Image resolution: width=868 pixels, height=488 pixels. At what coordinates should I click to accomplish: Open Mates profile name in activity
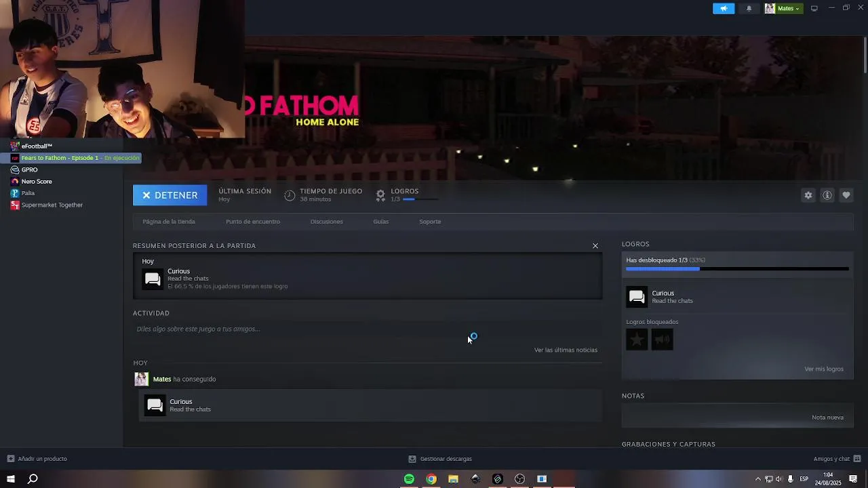162,379
